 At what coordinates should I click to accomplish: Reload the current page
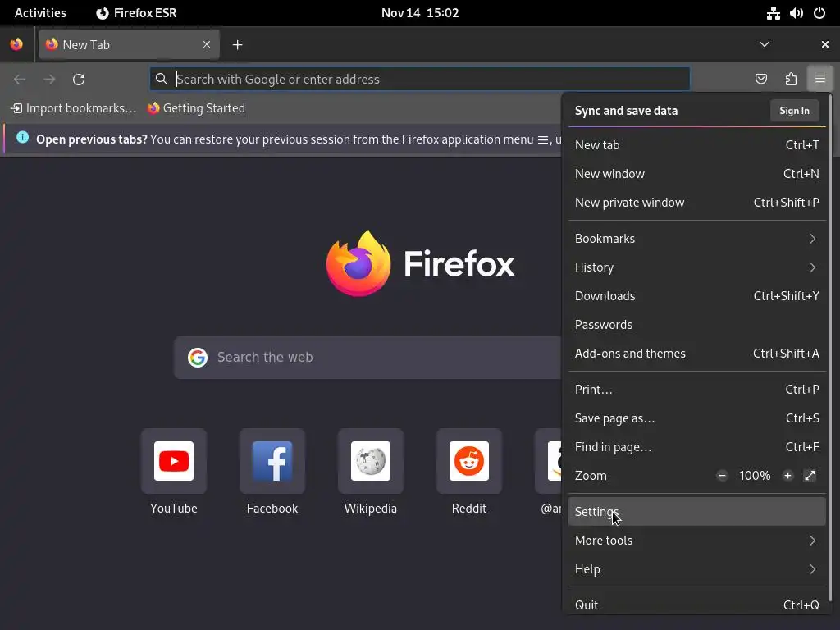point(79,80)
